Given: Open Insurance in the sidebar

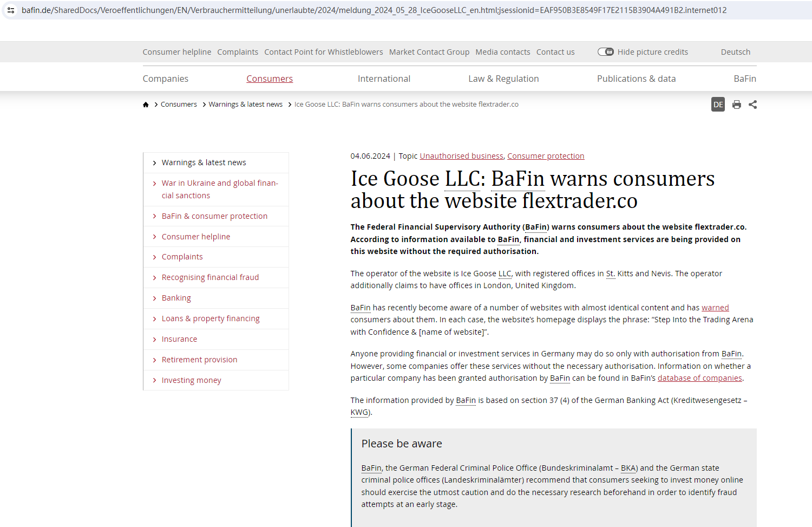Looking at the screenshot, I should coord(179,339).
